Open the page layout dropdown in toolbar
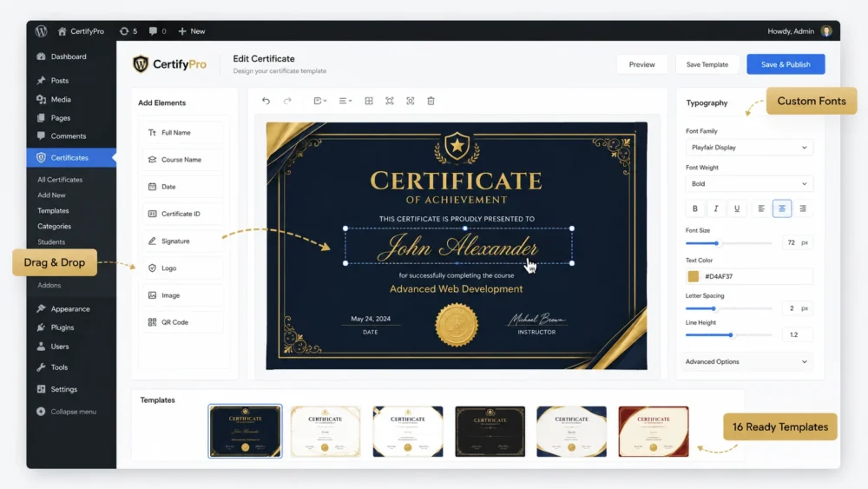 [x=320, y=101]
